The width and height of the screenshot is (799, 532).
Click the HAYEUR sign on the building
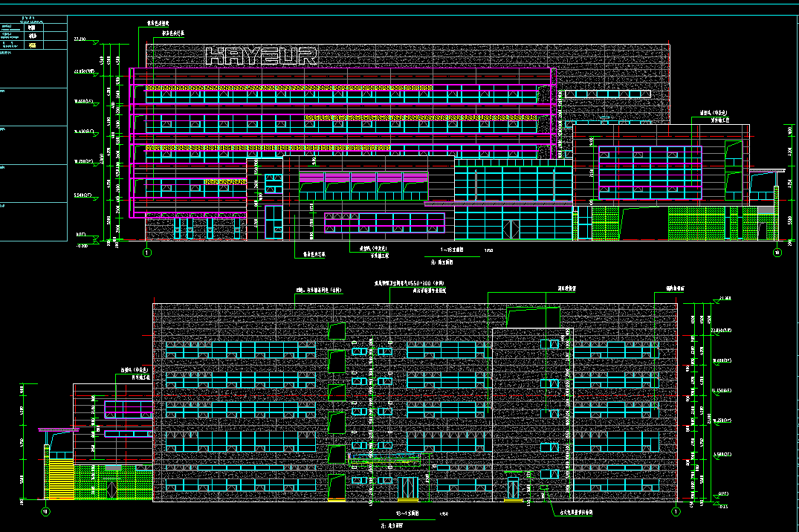click(261, 56)
